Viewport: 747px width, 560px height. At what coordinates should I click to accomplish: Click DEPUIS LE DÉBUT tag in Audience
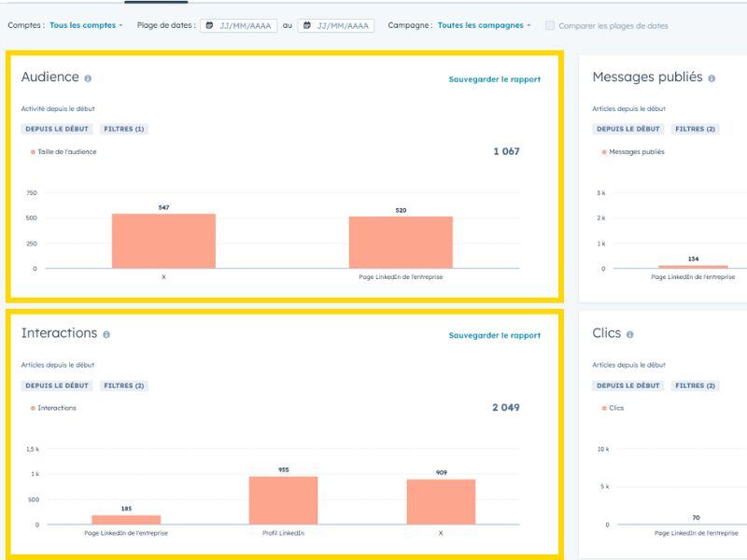point(57,129)
